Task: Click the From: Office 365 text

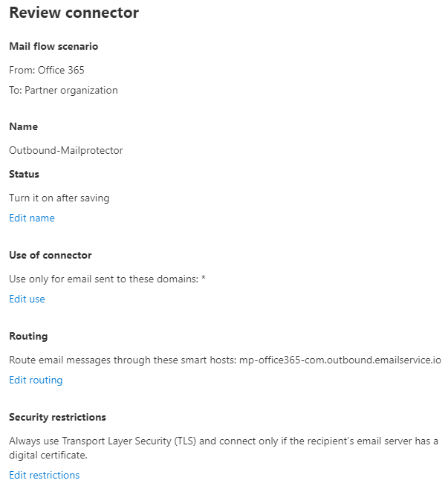Action: tap(47, 70)
